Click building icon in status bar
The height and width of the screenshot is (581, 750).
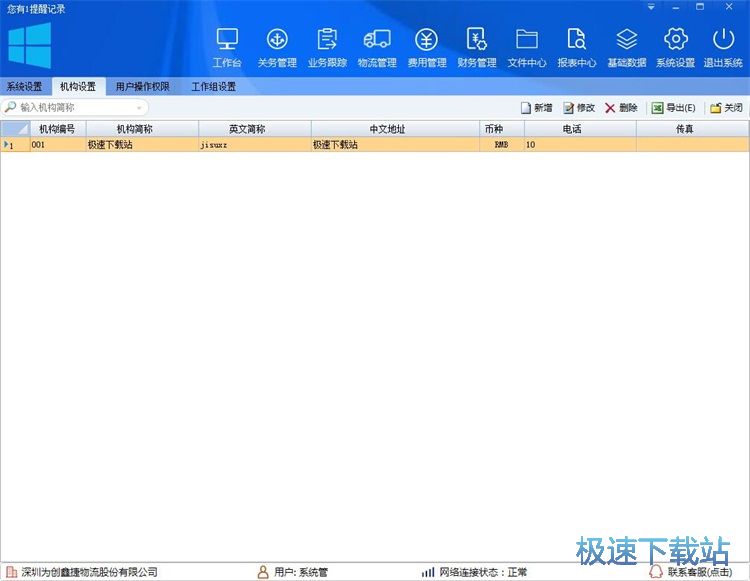(x=11, y=572)
